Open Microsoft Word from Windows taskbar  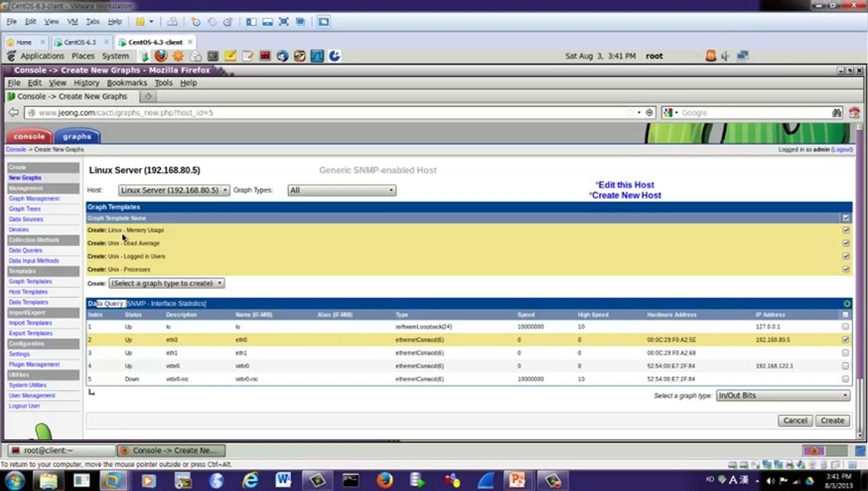(283, 481)
